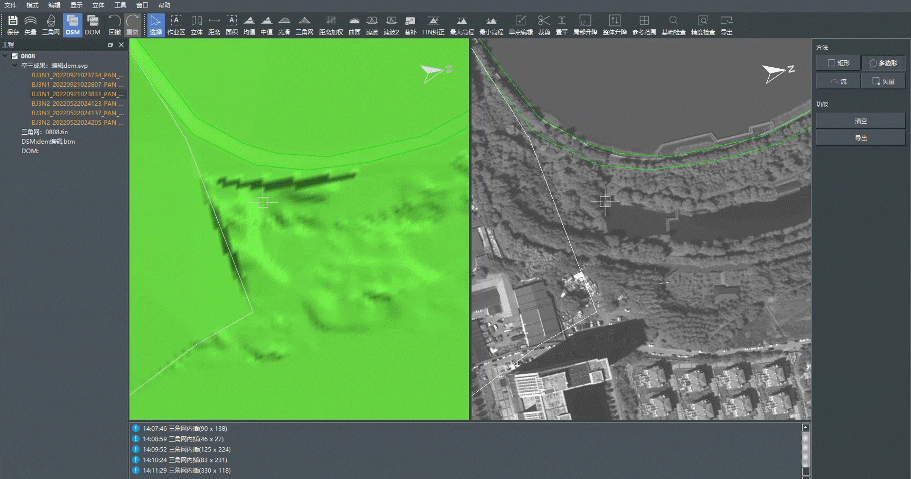The height and width of the screenshot is (479, 911).
Task: Click the Export (导出) button in right panel
Action: click(x=860, y=137)
